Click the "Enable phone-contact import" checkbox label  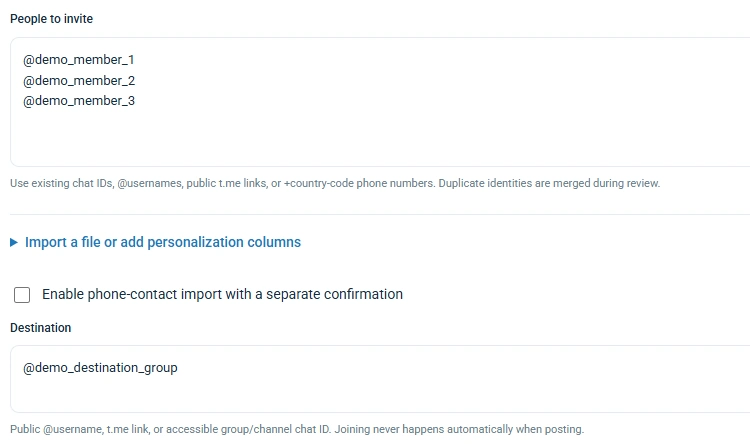click(222, 294)
